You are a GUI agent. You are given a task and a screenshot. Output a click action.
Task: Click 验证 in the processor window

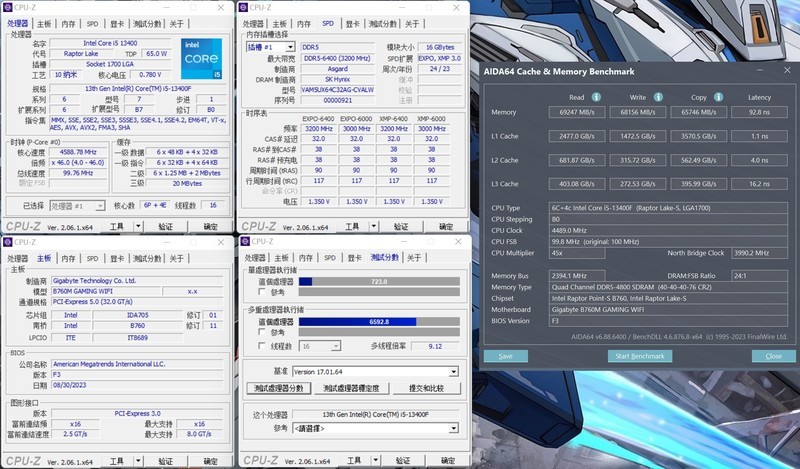165,227
